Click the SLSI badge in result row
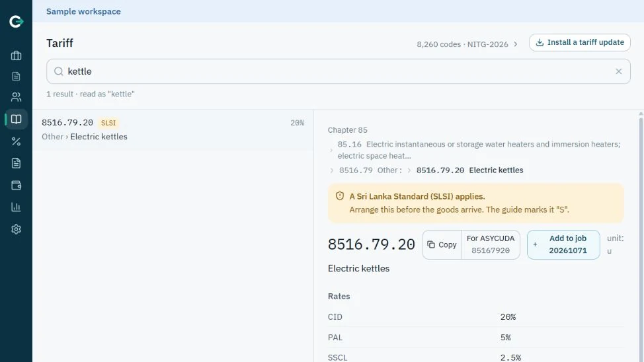644x362 pixels. [108, 123]
